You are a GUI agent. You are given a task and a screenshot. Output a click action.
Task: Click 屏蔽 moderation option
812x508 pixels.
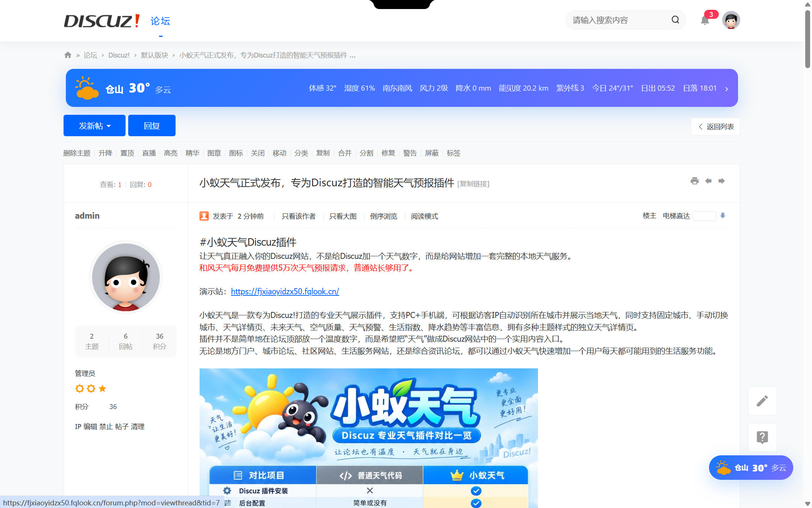point(432,153)
